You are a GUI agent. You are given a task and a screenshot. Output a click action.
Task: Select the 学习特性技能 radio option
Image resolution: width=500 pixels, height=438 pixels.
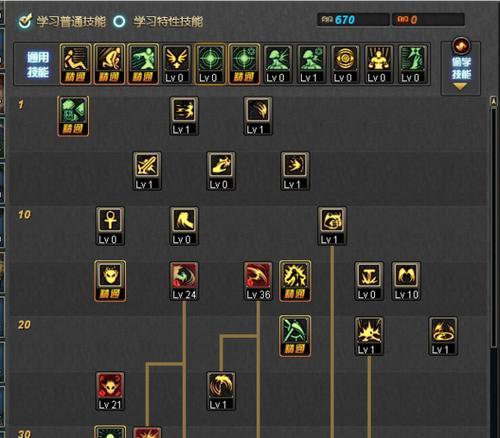[x=119, y=21]
